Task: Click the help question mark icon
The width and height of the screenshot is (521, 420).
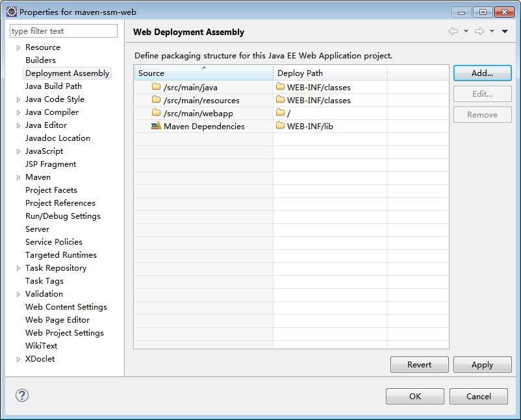Action: point(22,395)
